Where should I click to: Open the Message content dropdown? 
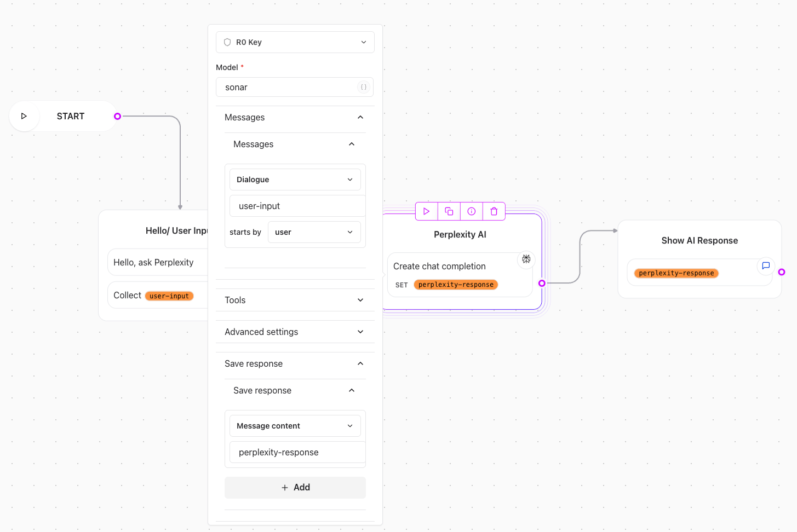point(295,426)
